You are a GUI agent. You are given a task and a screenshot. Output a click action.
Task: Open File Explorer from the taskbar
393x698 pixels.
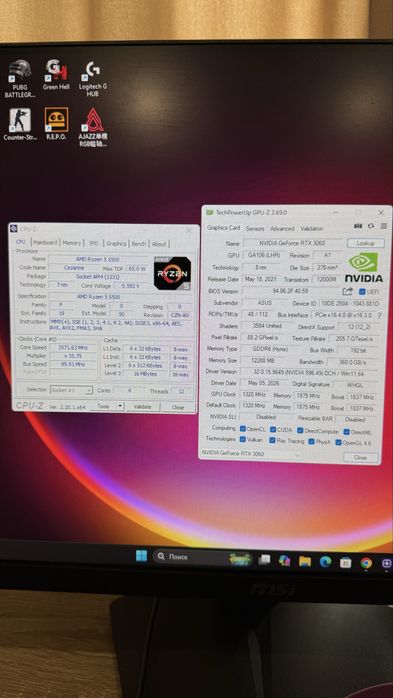[x=305, y=561]
